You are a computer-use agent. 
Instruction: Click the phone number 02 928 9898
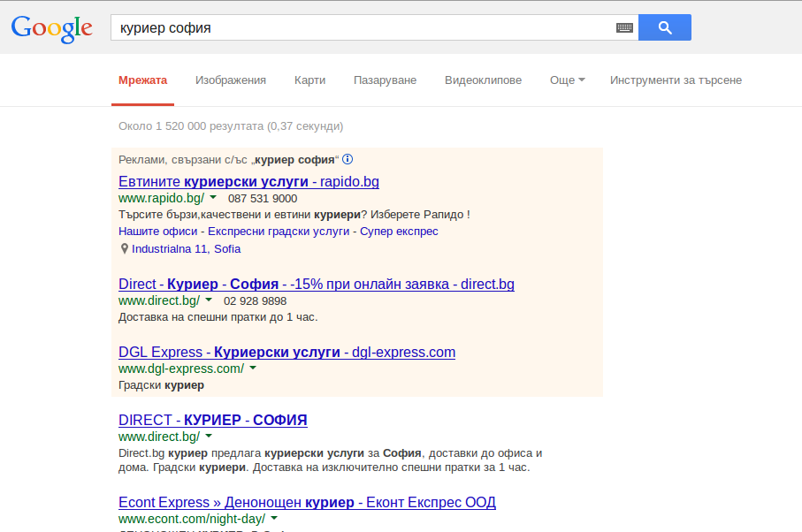pos(255,301)
